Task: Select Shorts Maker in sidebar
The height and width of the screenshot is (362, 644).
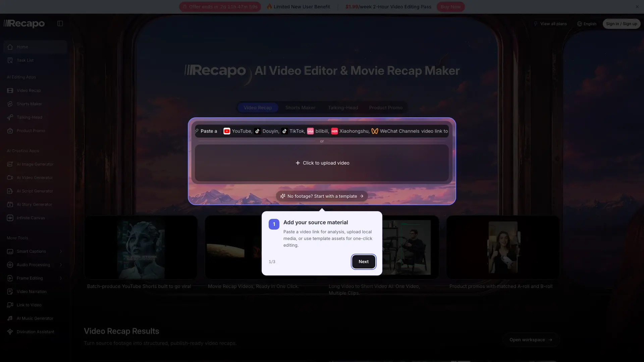Action: tap(35, 104)
